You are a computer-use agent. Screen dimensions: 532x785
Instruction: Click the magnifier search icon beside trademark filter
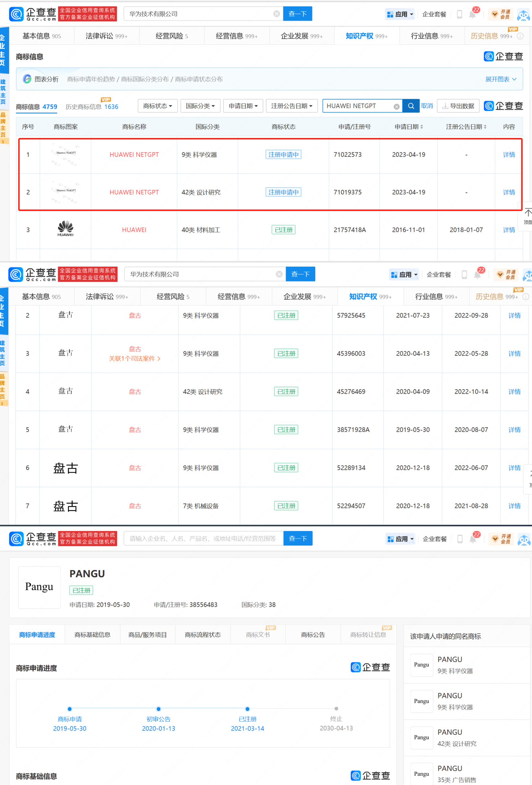pyautogui.click(x=411, y=106)
